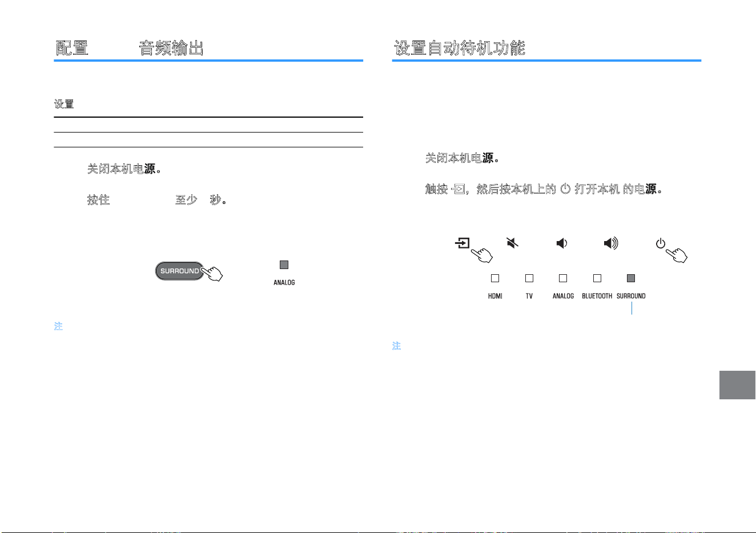This screenshot has height=533, width=756.
Task: Click the gray page tab at the right edge
Action: point(737,385)
